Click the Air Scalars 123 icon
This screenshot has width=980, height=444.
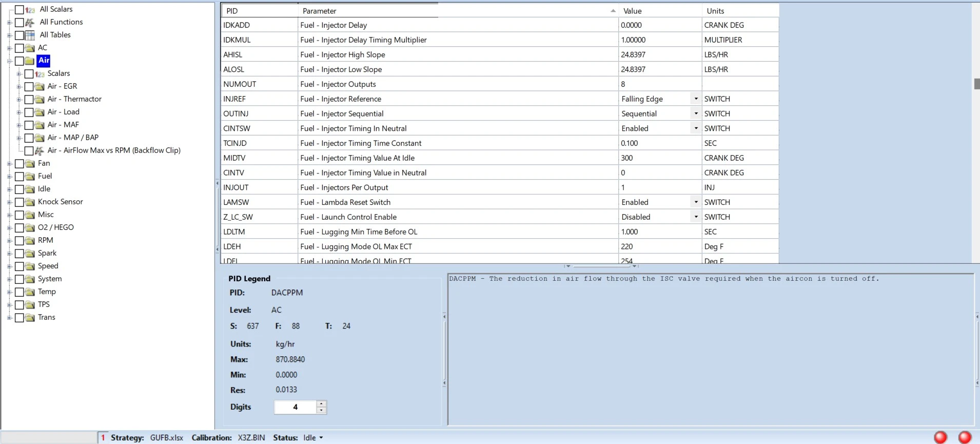click(40, 74)
